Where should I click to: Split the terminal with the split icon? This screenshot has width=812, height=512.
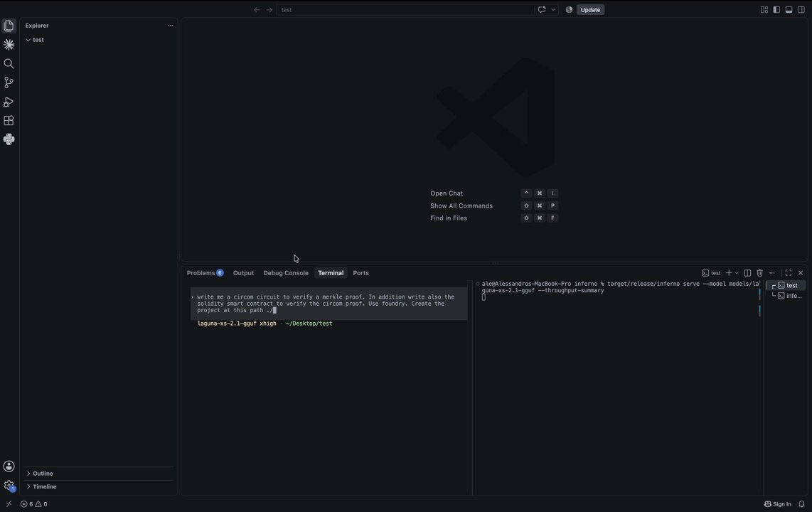747,273
